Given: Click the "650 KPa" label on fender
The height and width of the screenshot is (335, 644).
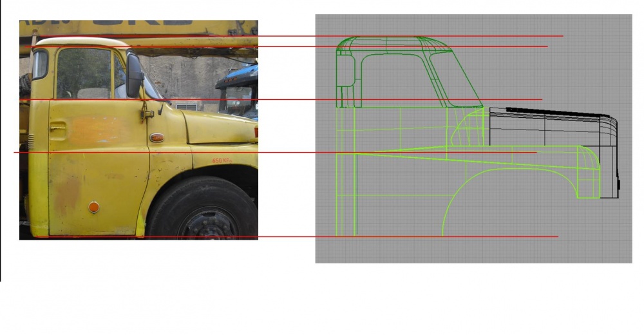Looking at the screenshot, I should click(222, 160).
